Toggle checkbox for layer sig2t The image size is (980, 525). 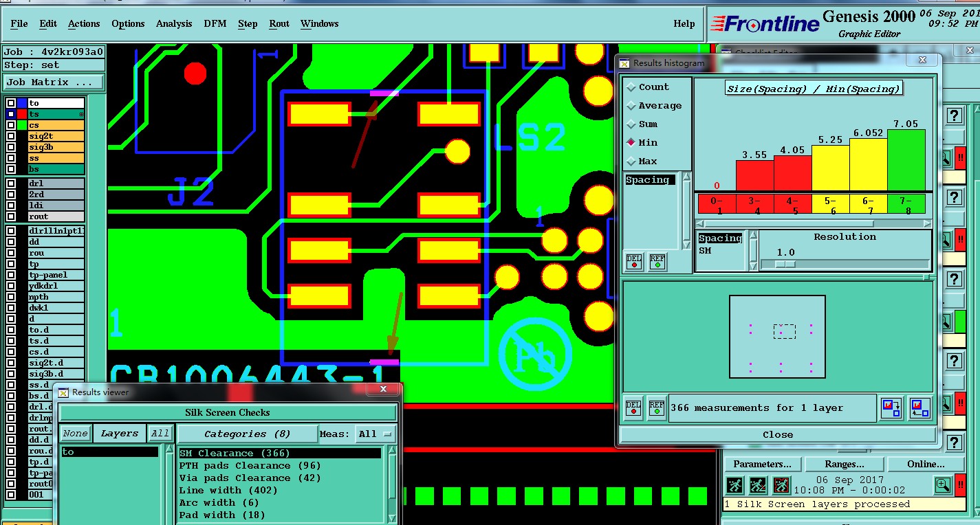(11, 136)
